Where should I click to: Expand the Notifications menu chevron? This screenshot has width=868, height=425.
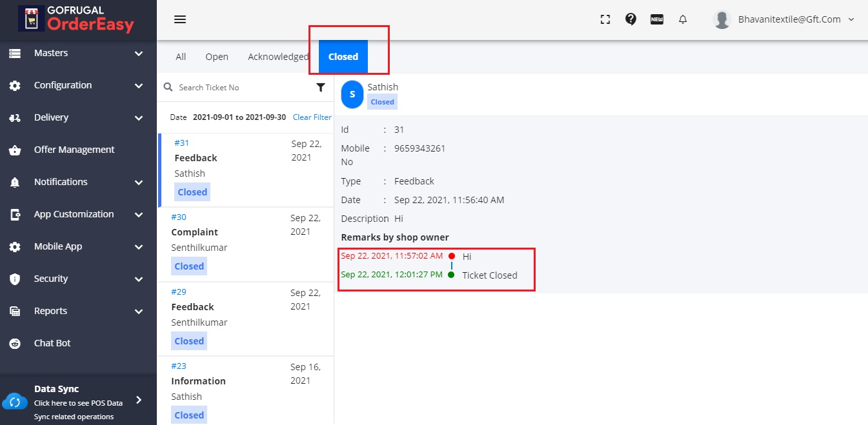tap(139, 183)
